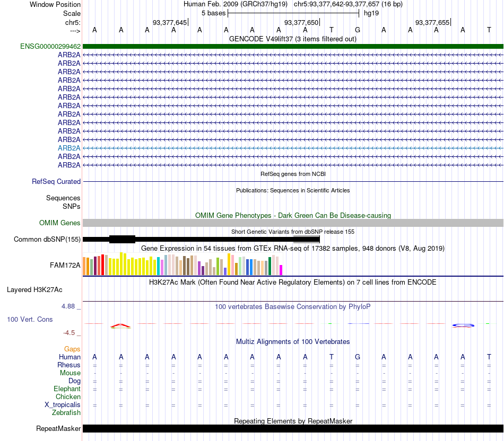Click the chr5:93,377,642-93,377,657 (16 bp) position text
Screen dimensions: 504x441
tap(348, 4)
